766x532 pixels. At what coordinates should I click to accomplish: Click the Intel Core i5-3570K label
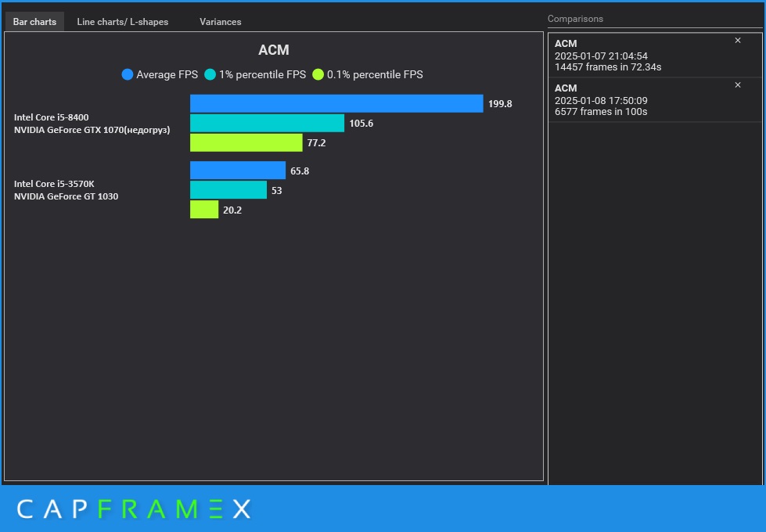coord(54,184)
